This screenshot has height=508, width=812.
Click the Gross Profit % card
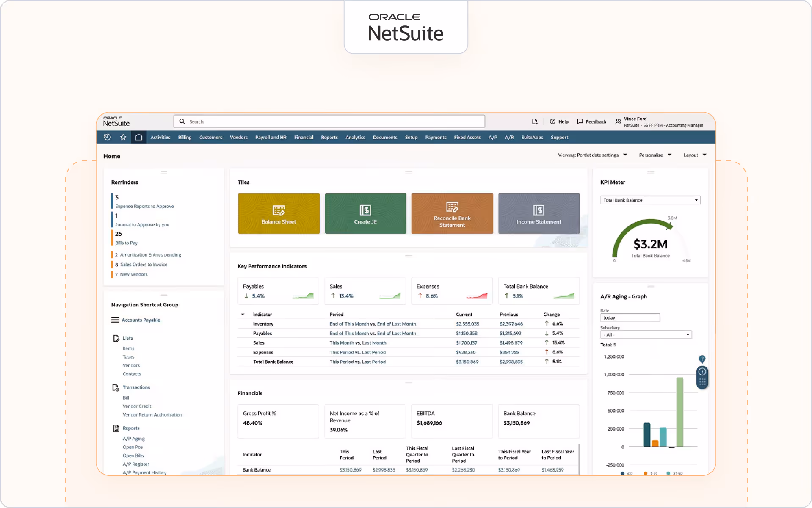278,421
